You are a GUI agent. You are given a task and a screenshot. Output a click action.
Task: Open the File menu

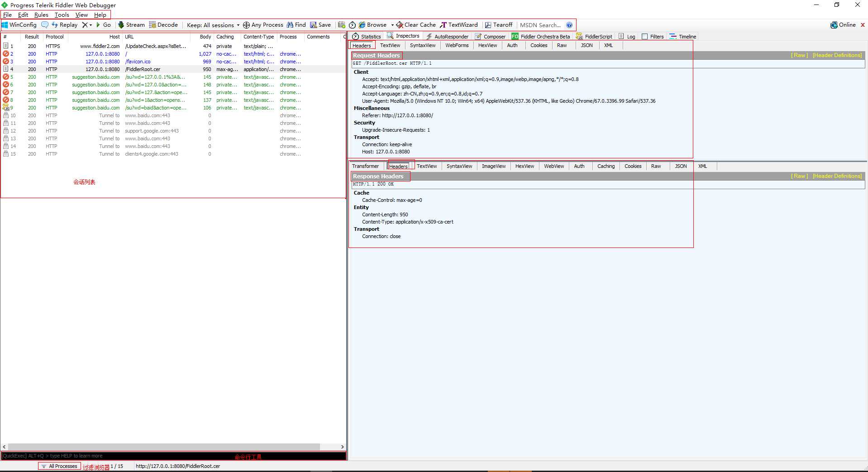(7, 15)
